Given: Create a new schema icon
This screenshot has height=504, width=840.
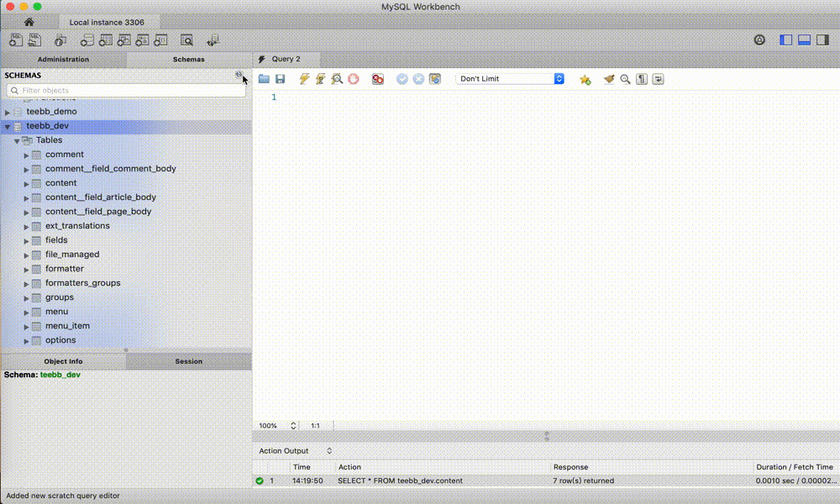Looking at the screenshot, I should click(x=87, y=39).
